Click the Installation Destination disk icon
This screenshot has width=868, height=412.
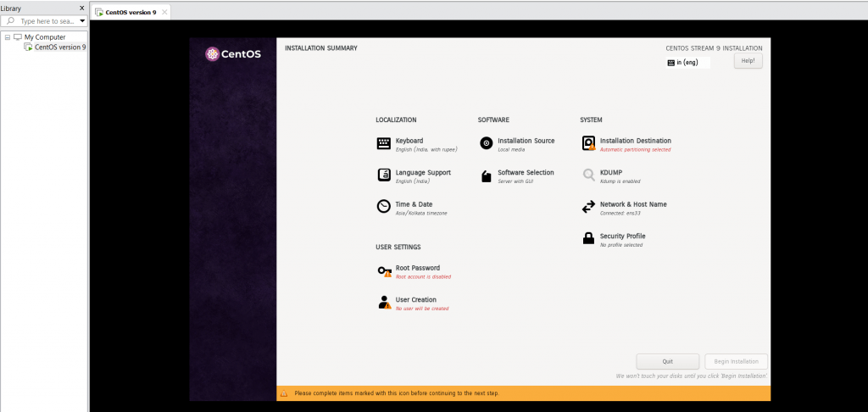588,143
